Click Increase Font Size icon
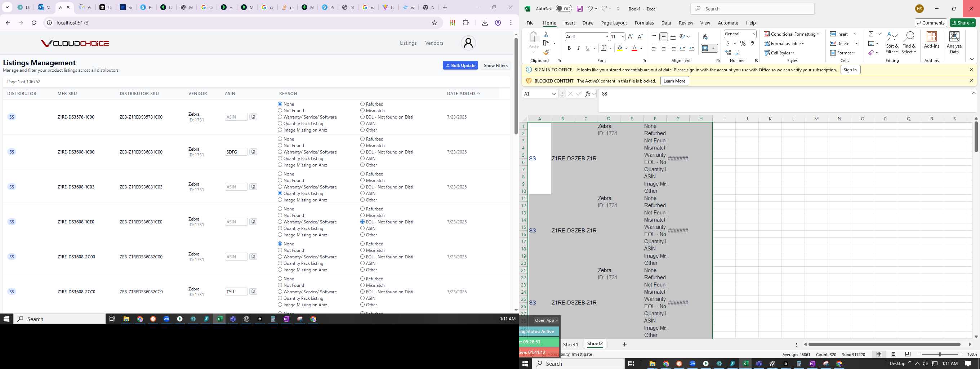 pos(631,36)
